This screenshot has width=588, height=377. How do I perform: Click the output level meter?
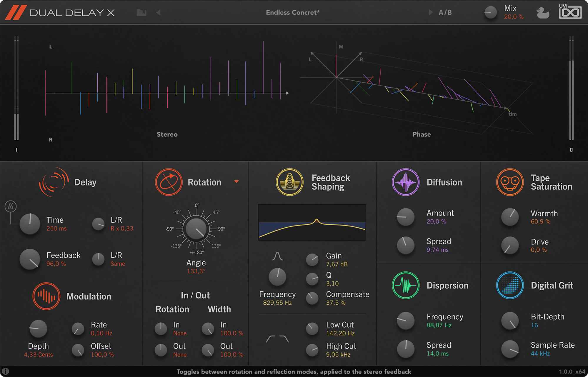[x=572, y=88]
